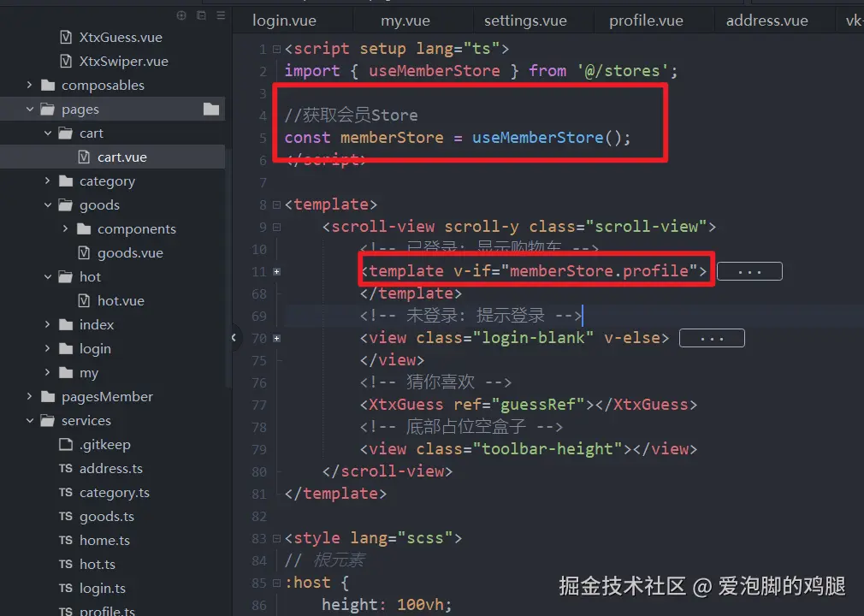The width and height of the screenshot is (864, 616).
Task: Expand the composables folder chevron
Action: click(29, 85)
